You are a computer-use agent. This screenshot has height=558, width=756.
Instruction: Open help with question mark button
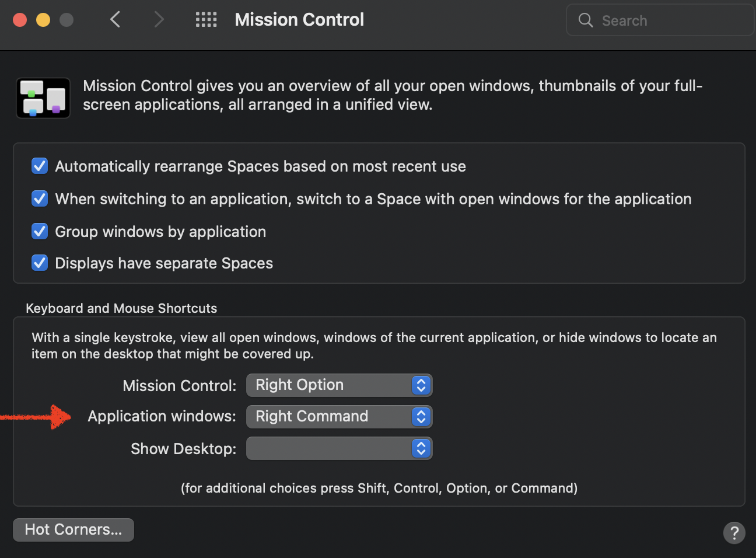734,532
